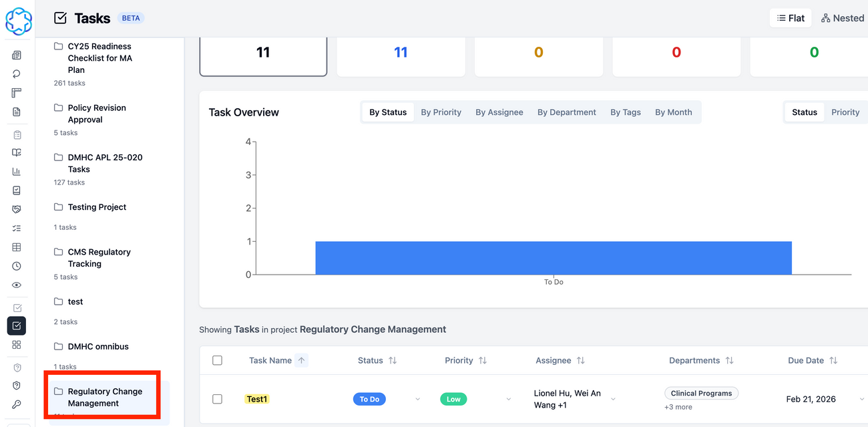This screenshot has height=427, width=868.
Task: Click the blue To Do status badge
Action: click(x=369, y=399)
